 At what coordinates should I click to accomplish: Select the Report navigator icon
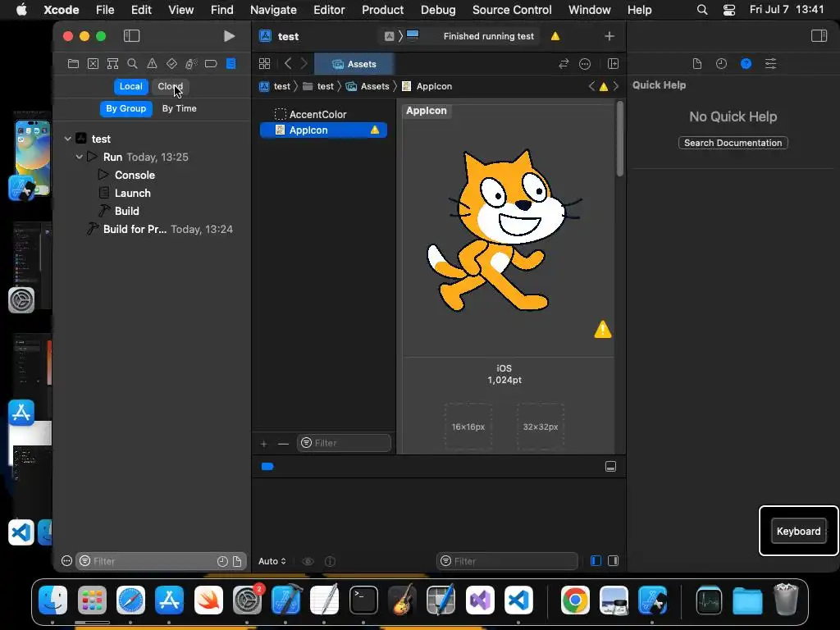[231, 64]
